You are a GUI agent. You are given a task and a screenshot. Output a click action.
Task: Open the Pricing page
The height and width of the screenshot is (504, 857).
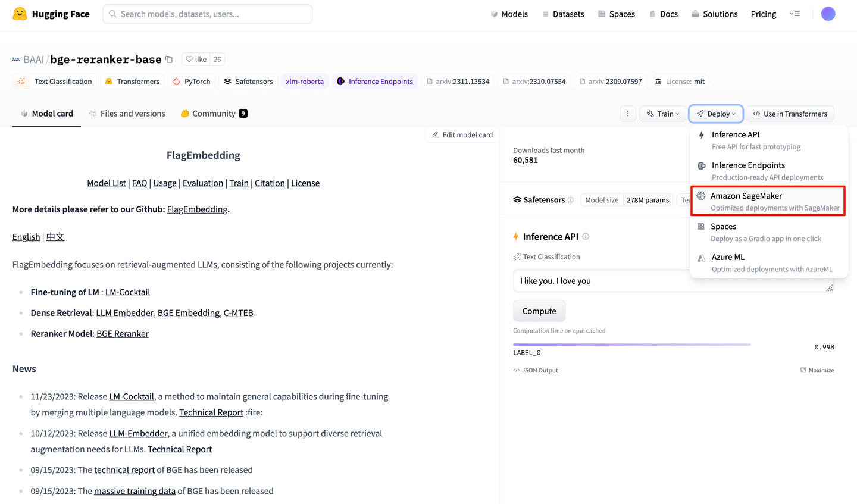764,14
